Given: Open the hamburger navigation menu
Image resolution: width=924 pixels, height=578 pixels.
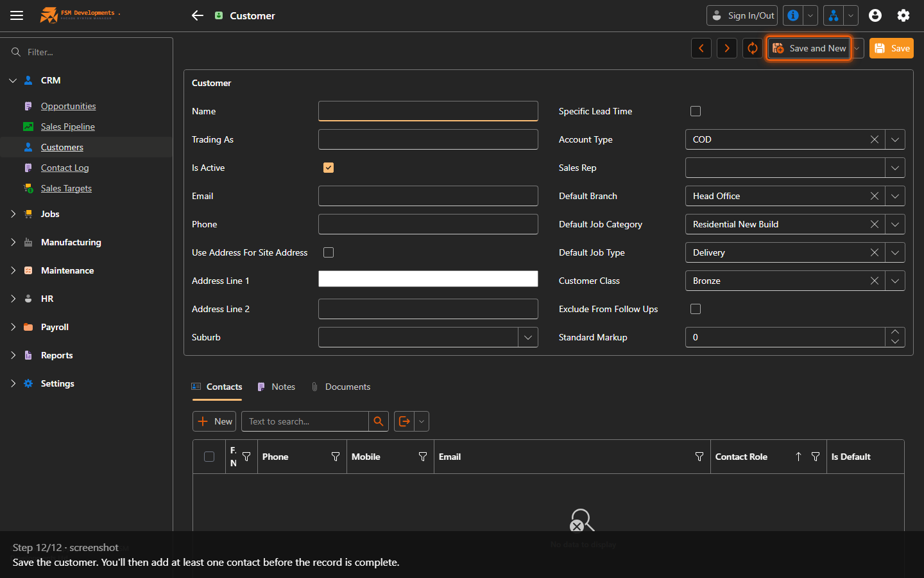Looking at the screenshot, I should [17, 15].
